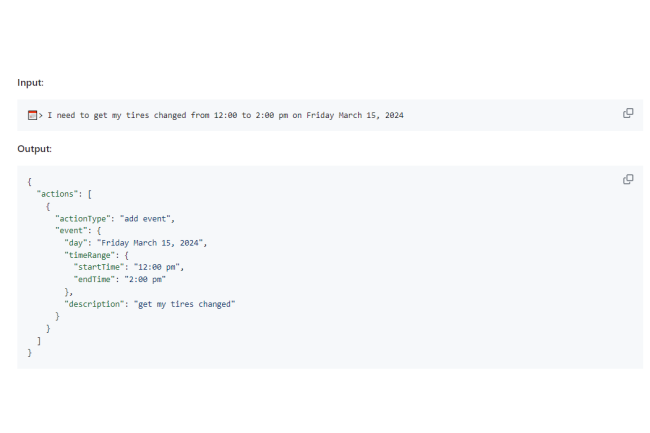Click the "event" key
Screen dimensions: 650x433
pos(73,230)
